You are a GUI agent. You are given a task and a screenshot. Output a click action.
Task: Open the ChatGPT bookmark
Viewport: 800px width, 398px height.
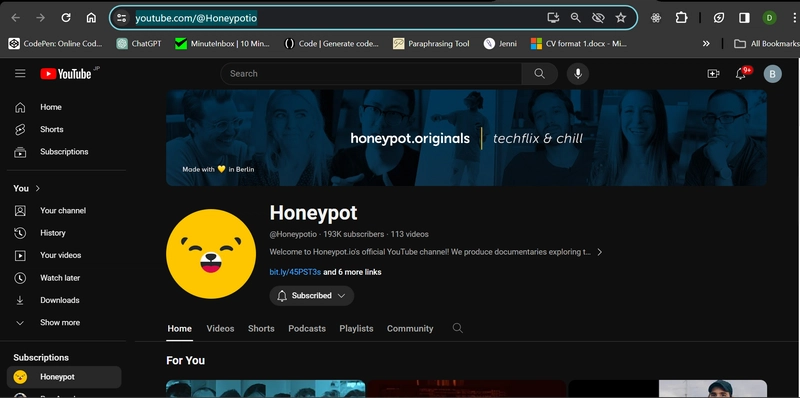point(139,44)
